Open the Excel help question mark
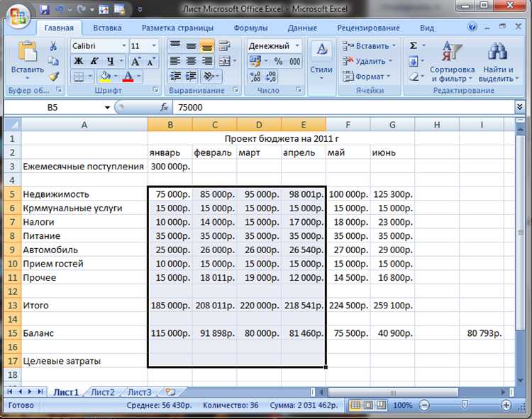The image size is (532, 419). pyautogui.click(x=472, y=27)
